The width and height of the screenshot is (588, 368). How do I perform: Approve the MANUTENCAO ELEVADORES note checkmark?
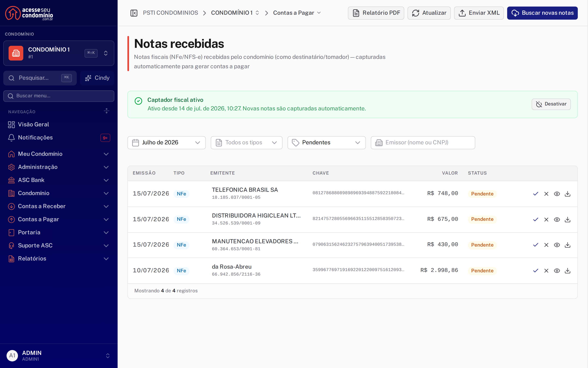[x=536, y=245]
